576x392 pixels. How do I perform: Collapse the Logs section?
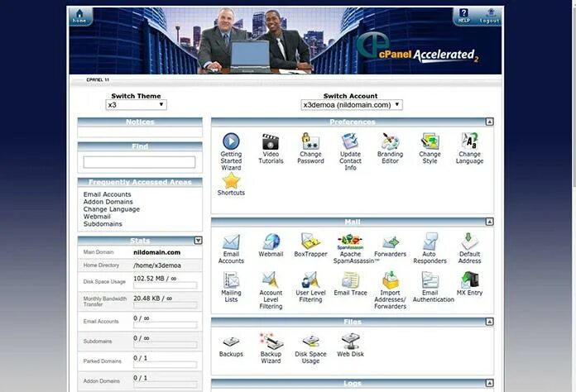point(489,383)
